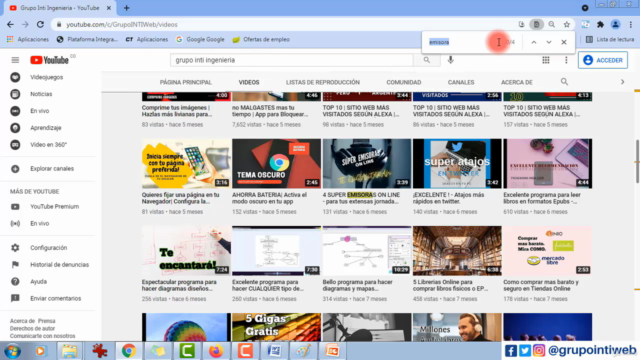Open the TEMA OSCURO video thumbnail
The image size is (640, 360).
click(276, 163)
